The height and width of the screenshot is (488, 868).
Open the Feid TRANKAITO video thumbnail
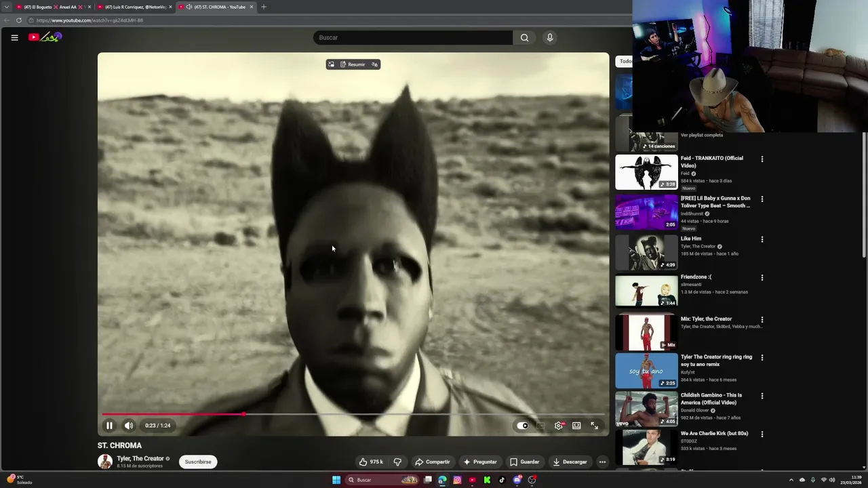(x=646, y=172)
